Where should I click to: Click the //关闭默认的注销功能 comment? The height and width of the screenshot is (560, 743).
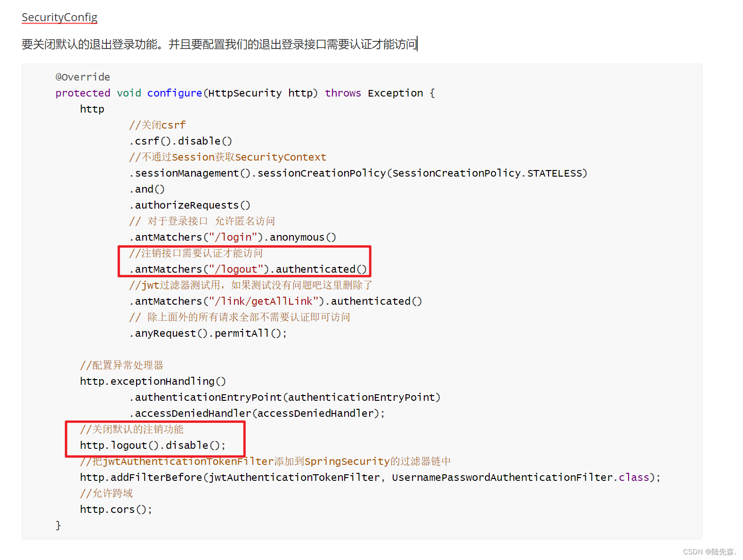pyautogui.click(x=132, y=430)
